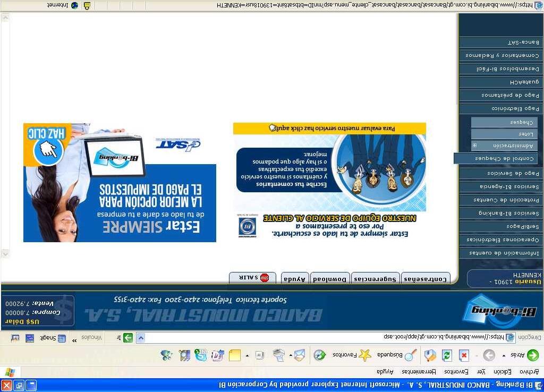This screenshot has width=544, height=392.
Task: Select Control de Cheques sidebar item
Action: point(498,158)
